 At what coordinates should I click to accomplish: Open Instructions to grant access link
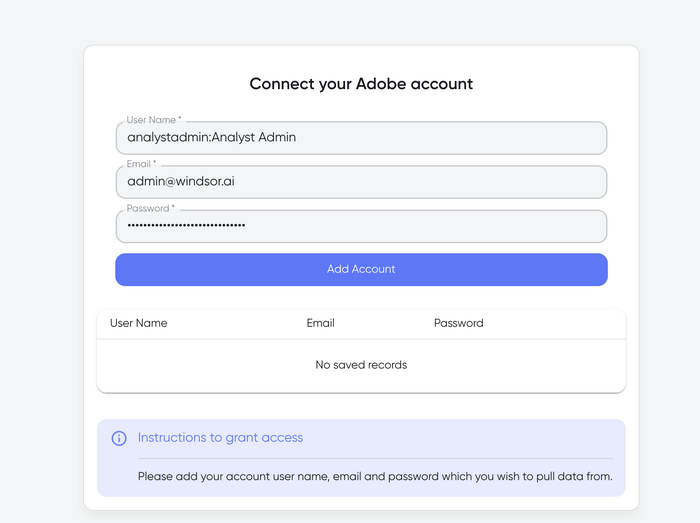click(x=220, y=438)
